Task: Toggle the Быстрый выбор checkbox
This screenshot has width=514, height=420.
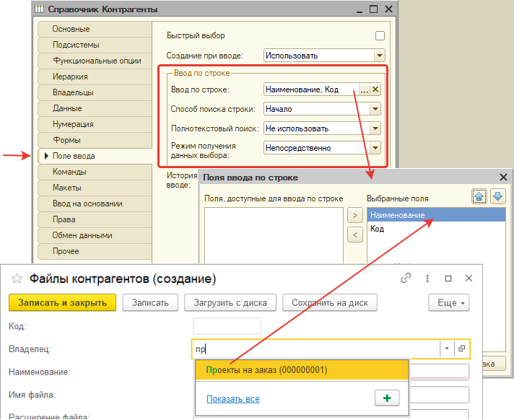Action: [x=380, y=35]
